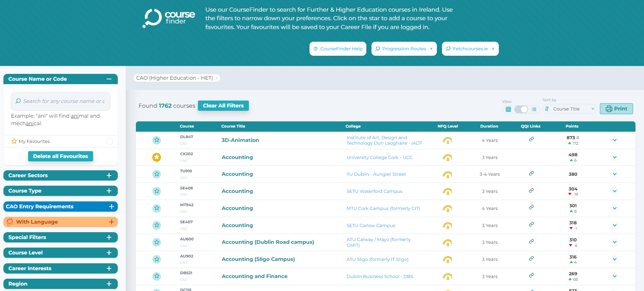
Task: Unfavourite the CK202 Accounting gold star
Action: point(157,157)
